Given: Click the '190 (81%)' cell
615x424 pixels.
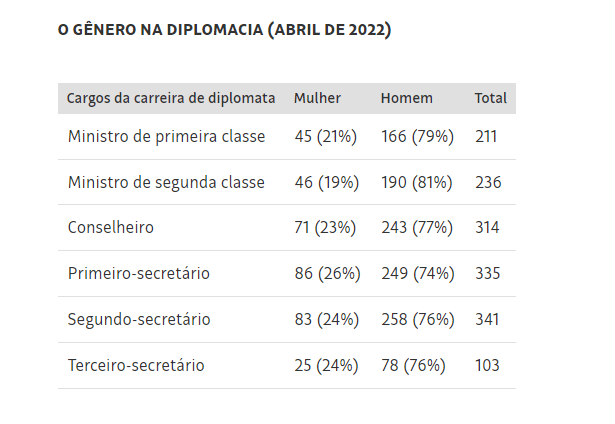Looking at the screenshot, I should coord(419,182).
